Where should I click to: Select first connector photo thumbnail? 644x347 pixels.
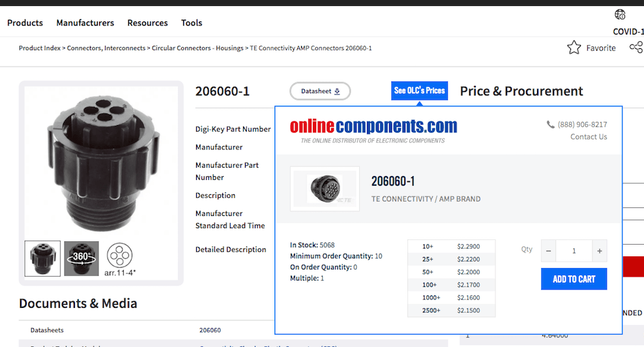tap(42, 258)
